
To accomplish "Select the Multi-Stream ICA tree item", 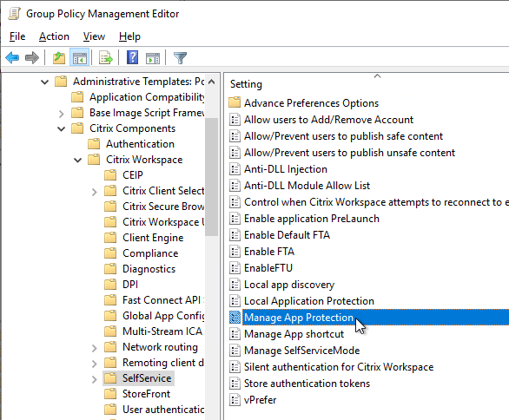I will pos(162,331).
